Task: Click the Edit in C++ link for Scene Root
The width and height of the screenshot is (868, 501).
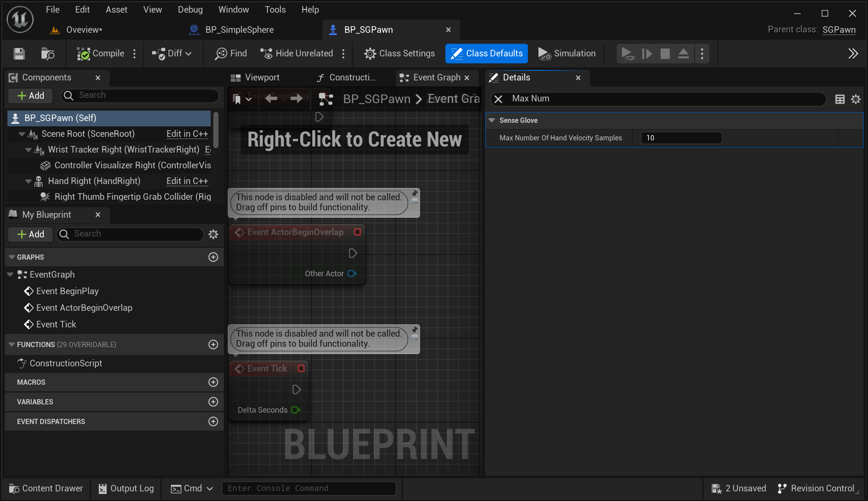Action: 187,134
